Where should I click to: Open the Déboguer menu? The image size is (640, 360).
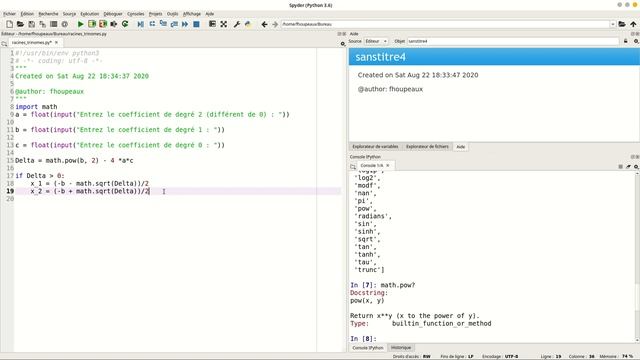[x=113, y=14]
